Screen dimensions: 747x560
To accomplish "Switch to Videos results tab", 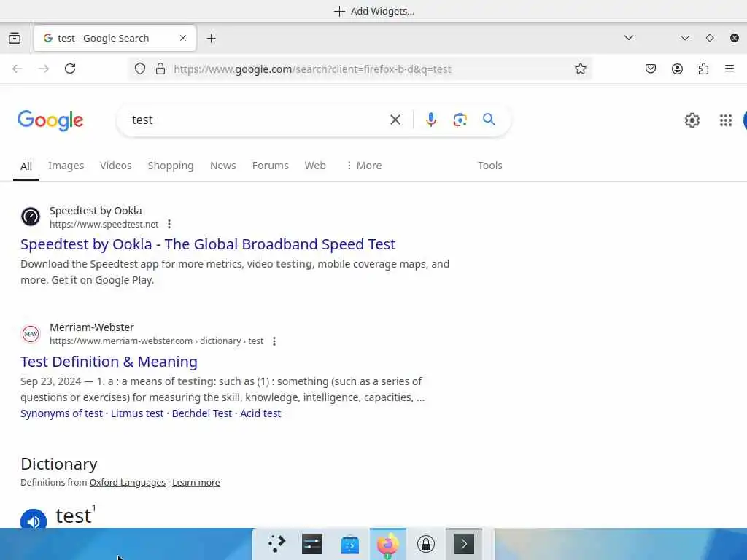I will [116, 166].
